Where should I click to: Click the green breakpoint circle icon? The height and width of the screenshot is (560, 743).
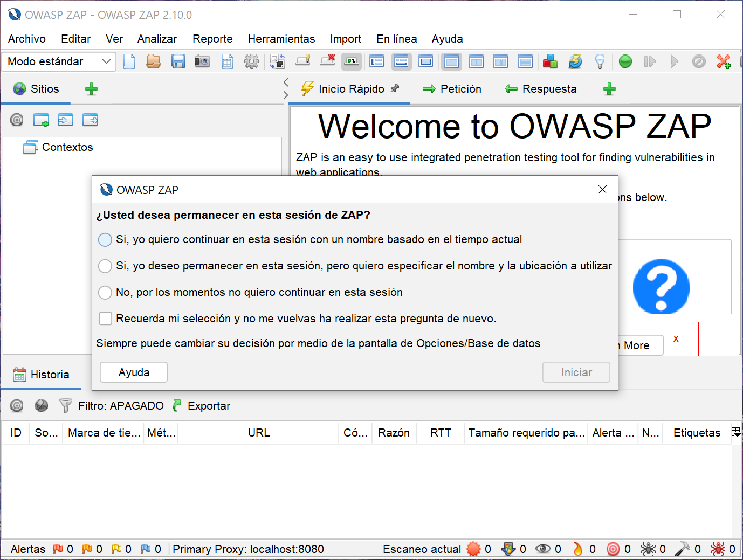(625, 61)
